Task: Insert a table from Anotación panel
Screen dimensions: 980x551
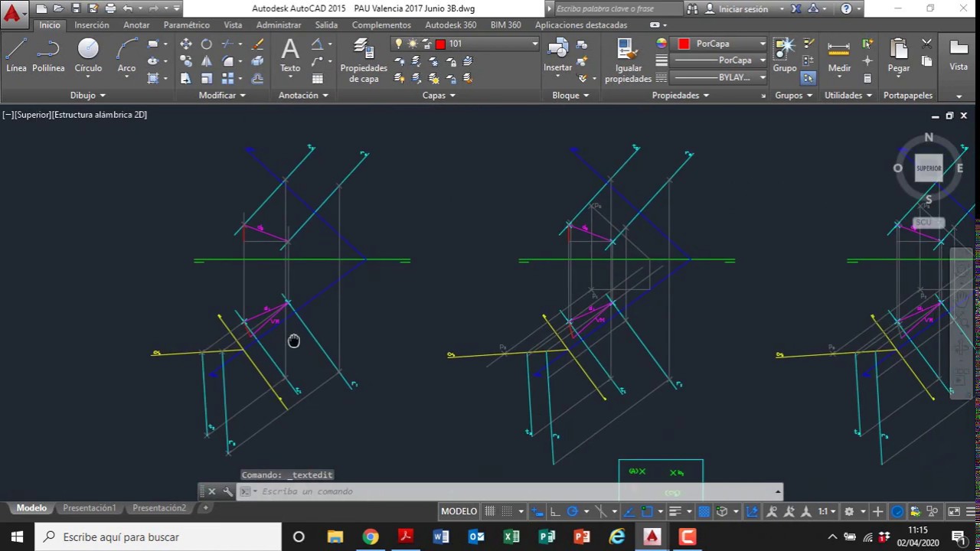Action: pyautogui.click(x=317, y=78)
